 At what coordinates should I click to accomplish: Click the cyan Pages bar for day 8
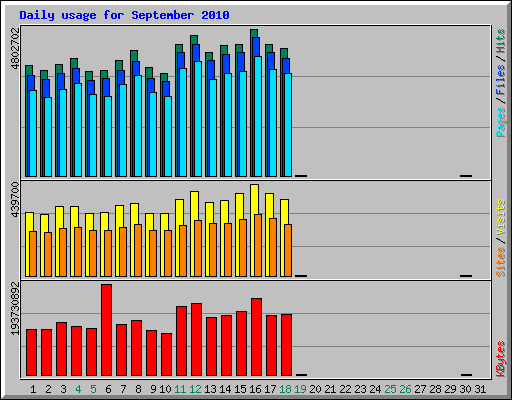[138, 126]
